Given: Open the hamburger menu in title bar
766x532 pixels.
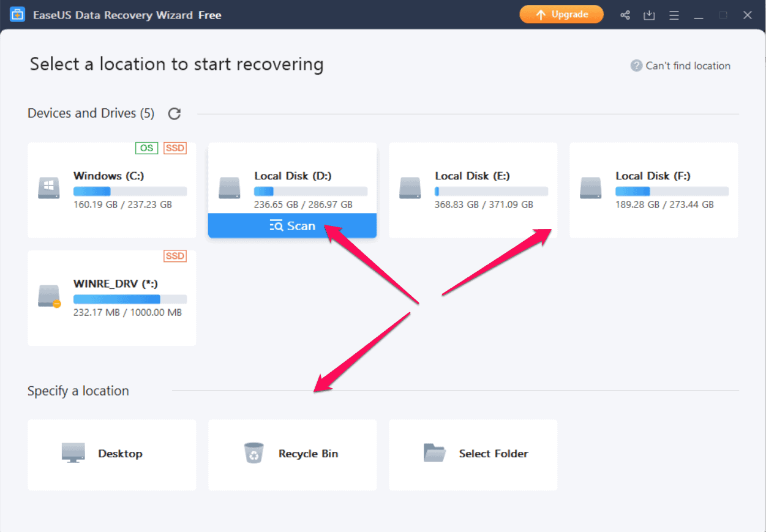Looking at the screenshot, I should (x=674, y=15).
